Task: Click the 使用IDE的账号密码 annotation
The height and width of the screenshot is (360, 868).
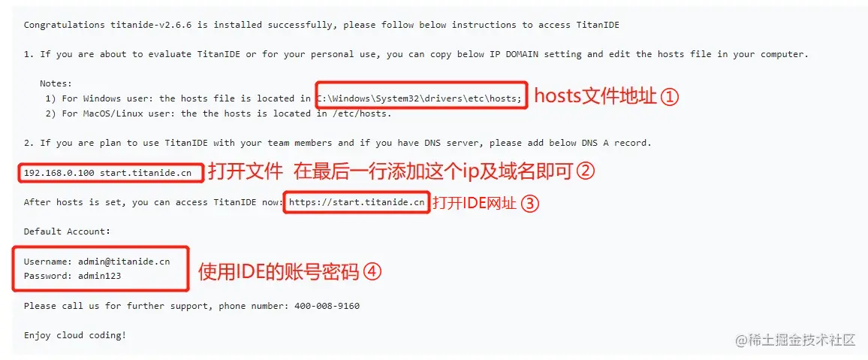Action: click(279, 271)
